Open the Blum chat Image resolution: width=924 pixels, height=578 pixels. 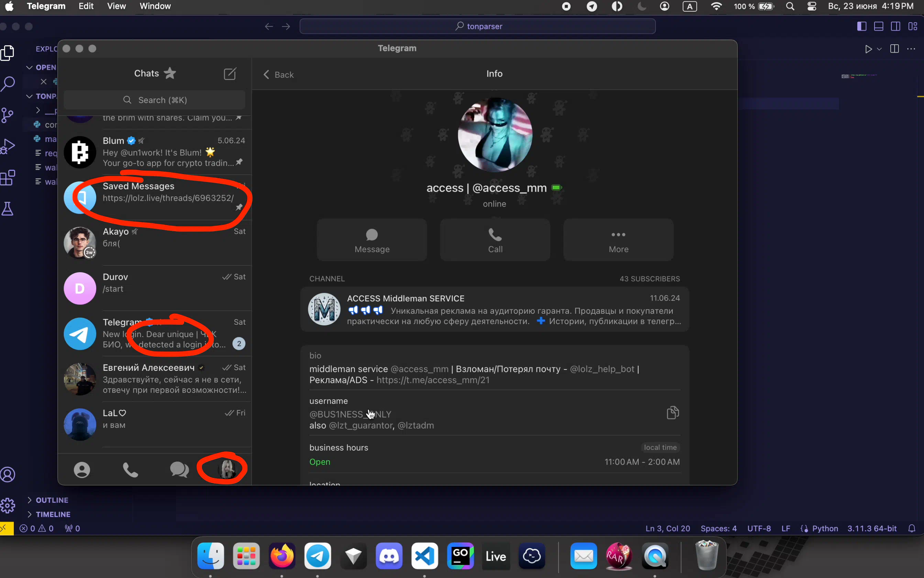point(154,152)
